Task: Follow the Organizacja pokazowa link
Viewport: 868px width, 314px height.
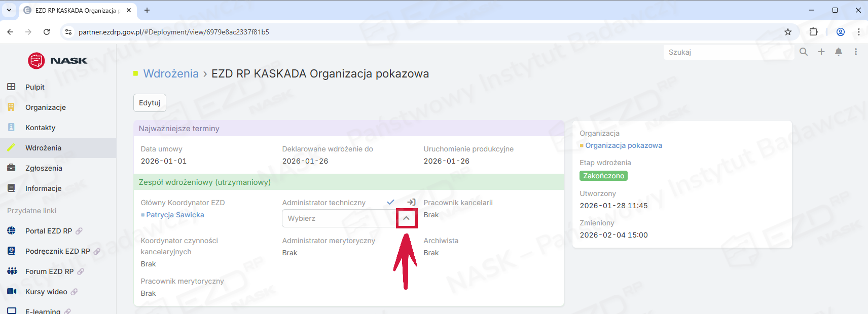Action: click(624, 145)
